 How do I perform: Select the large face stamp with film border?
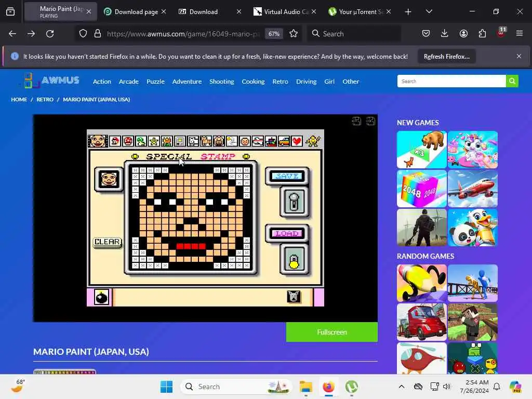tap(98, 141)
